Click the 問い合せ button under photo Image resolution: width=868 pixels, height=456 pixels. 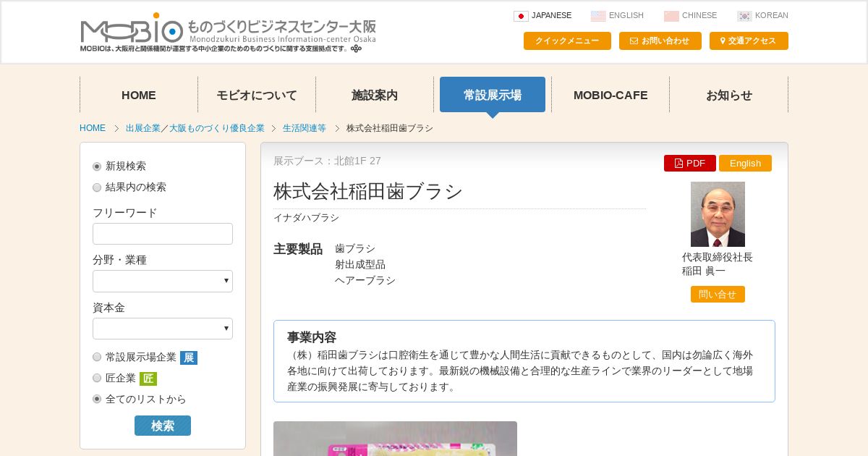(718, 295)
